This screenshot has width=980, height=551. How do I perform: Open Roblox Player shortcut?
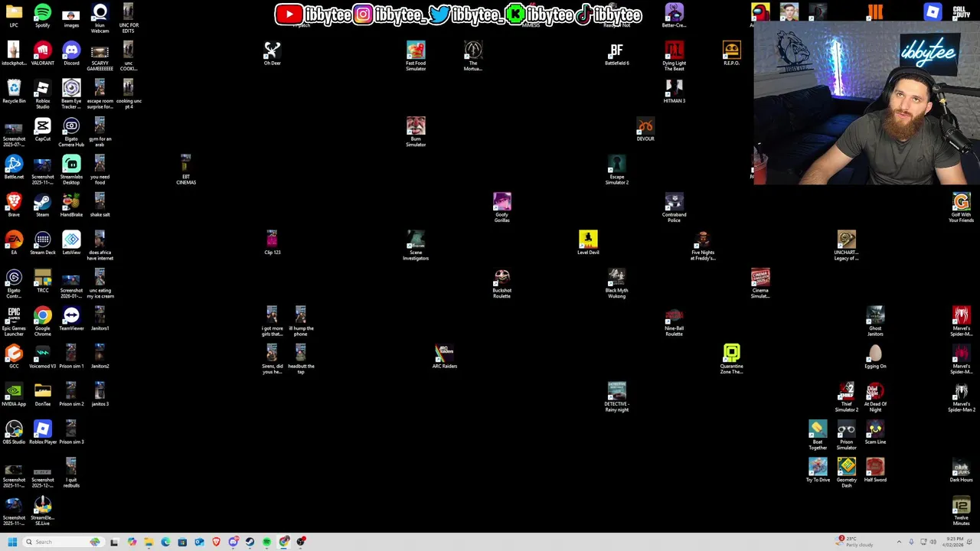pos(42,432)
